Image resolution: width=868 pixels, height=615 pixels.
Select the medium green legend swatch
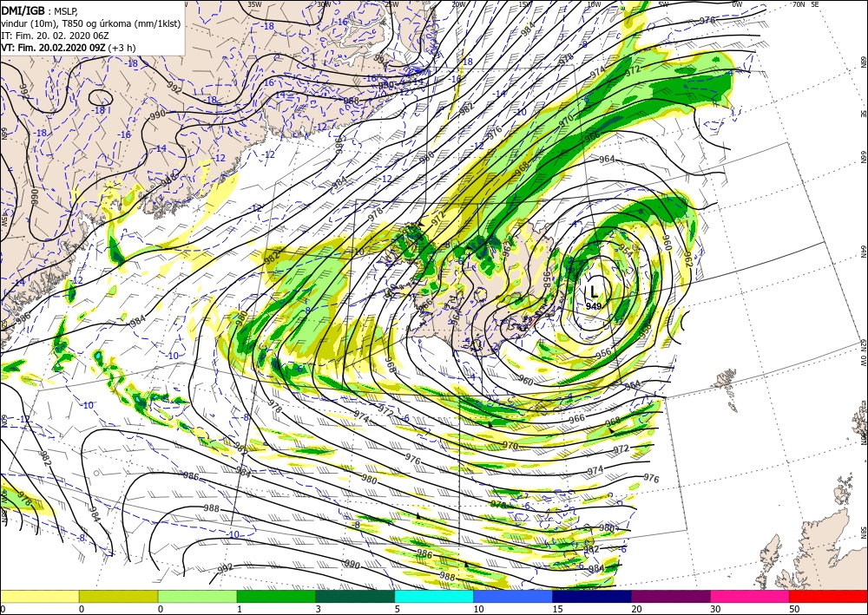tap(276, 596)
